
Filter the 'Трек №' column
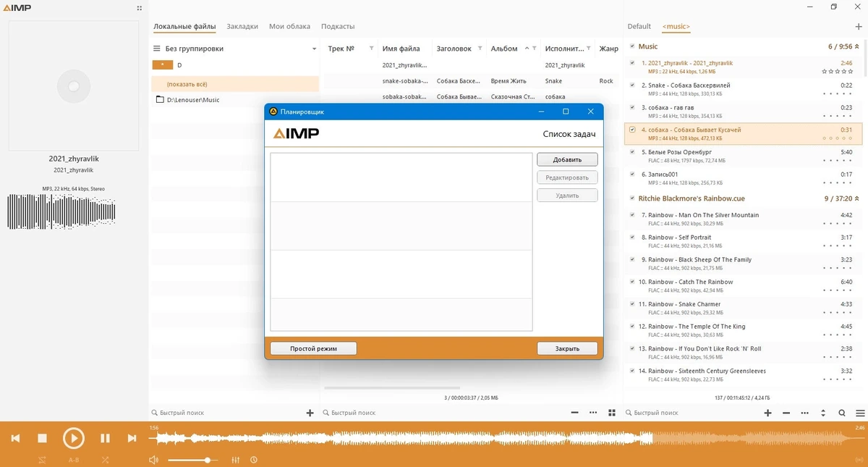(371, 49)
